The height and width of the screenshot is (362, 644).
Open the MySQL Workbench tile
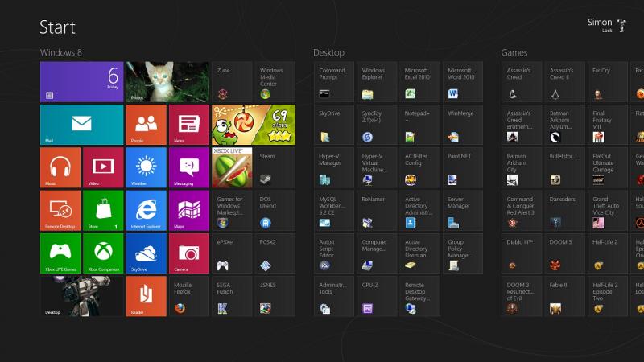(334, 211)
